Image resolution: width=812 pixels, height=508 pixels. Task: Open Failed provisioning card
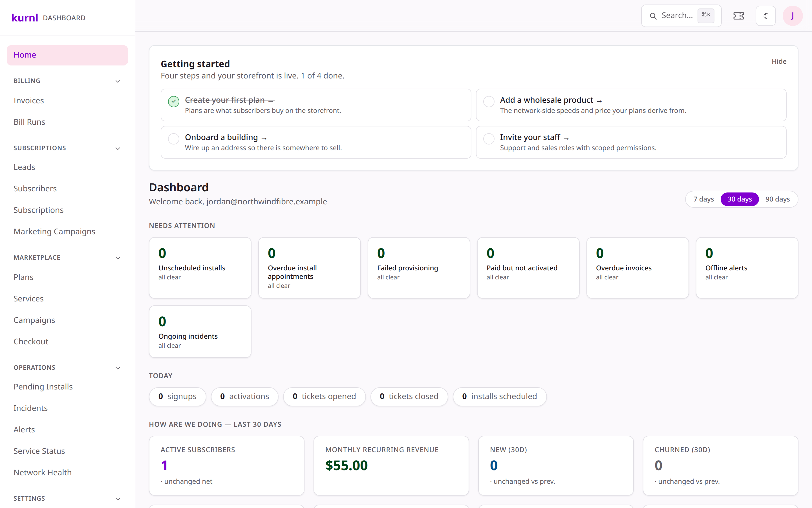pos(419,268)
